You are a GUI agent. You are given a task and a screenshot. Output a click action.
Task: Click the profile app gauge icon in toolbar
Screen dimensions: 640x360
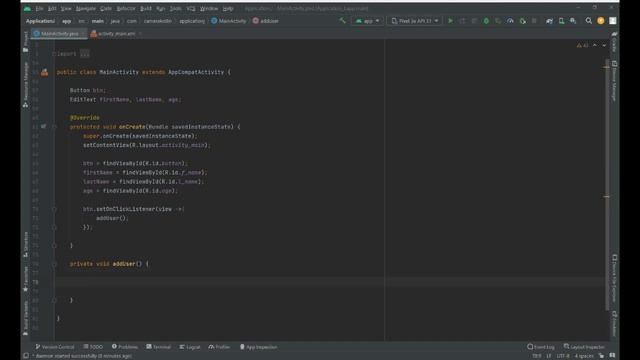[x=510, y=21]
